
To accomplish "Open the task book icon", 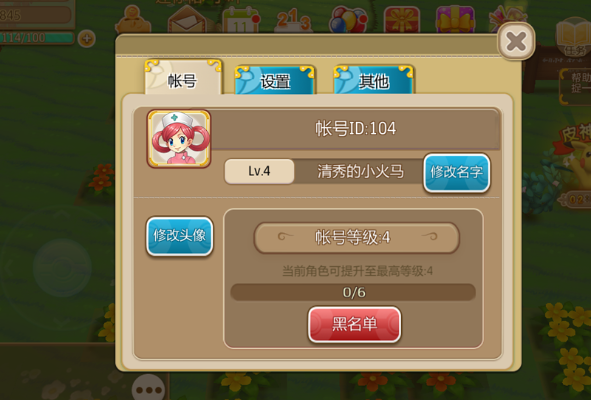I will click(574, 37).
